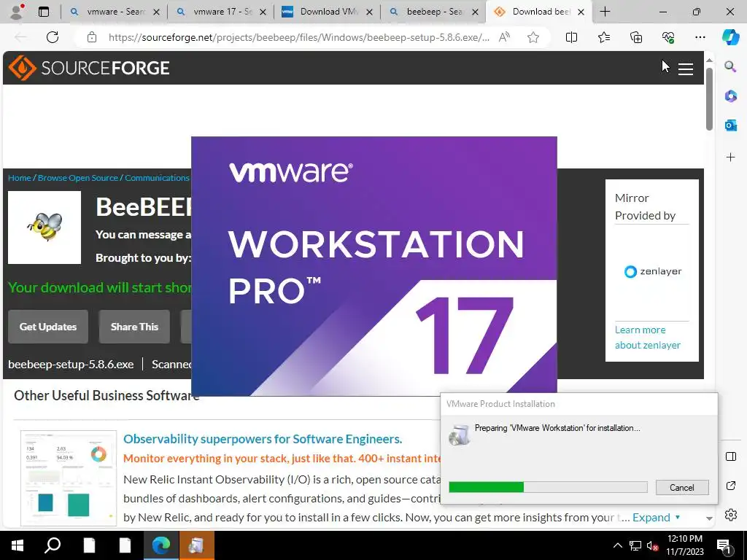Open the notification center icon
The image size is (747, 560).
(x=724, y=545)
